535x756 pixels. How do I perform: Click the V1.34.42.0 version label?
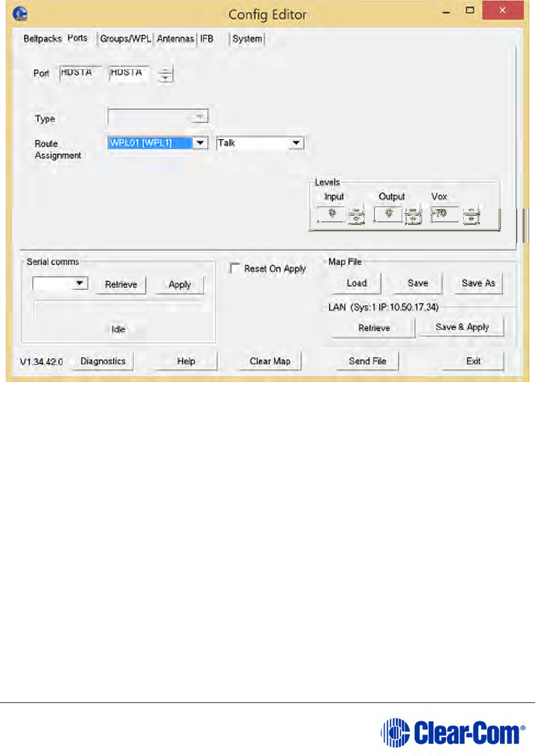[x=41, y=362]
